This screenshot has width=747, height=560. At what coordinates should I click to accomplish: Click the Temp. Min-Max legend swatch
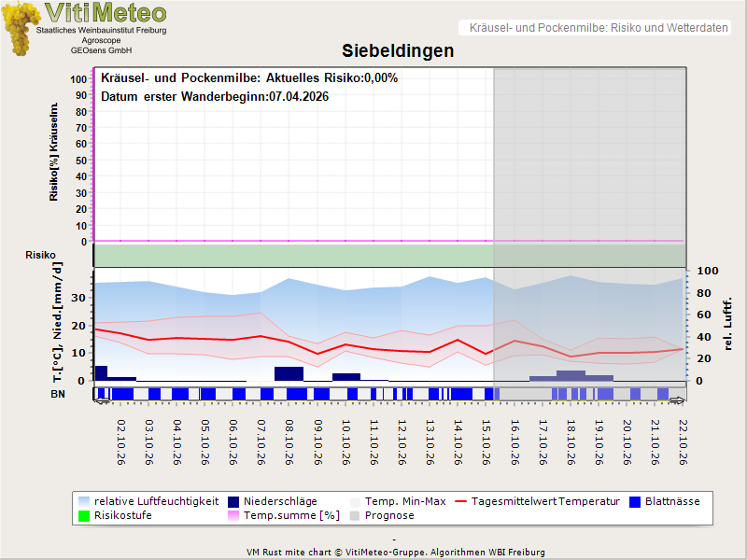coord(355,502)
